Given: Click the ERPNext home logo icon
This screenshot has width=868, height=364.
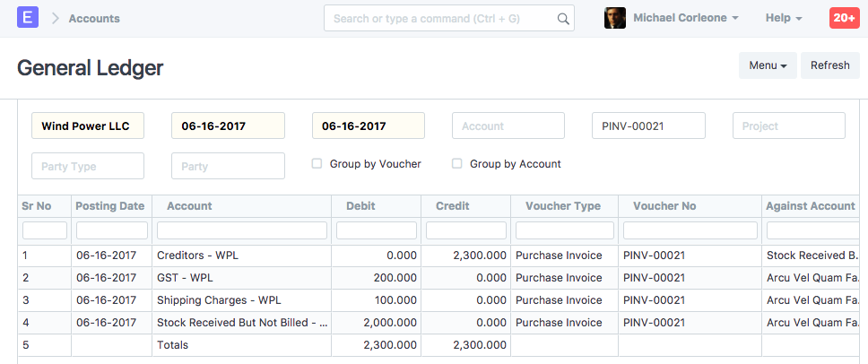Looking at the screenshot, I should [x=28, y=18].
